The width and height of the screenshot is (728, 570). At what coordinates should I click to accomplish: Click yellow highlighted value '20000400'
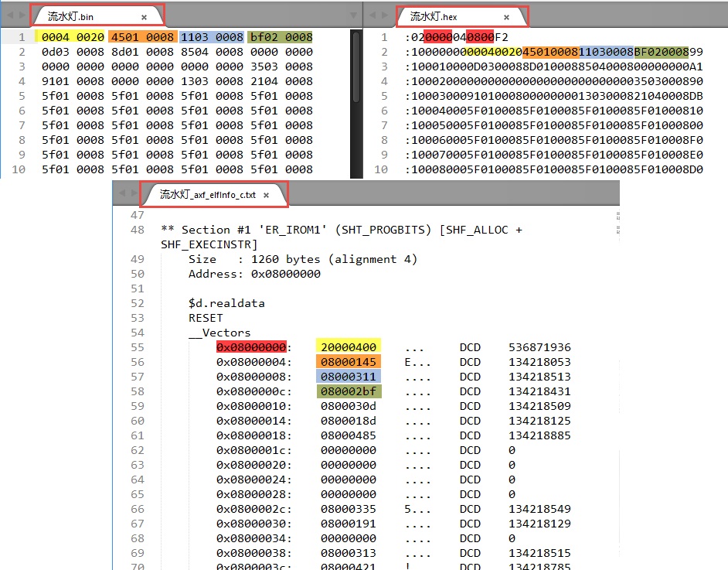pyautogui.click(x=349, y=347)
